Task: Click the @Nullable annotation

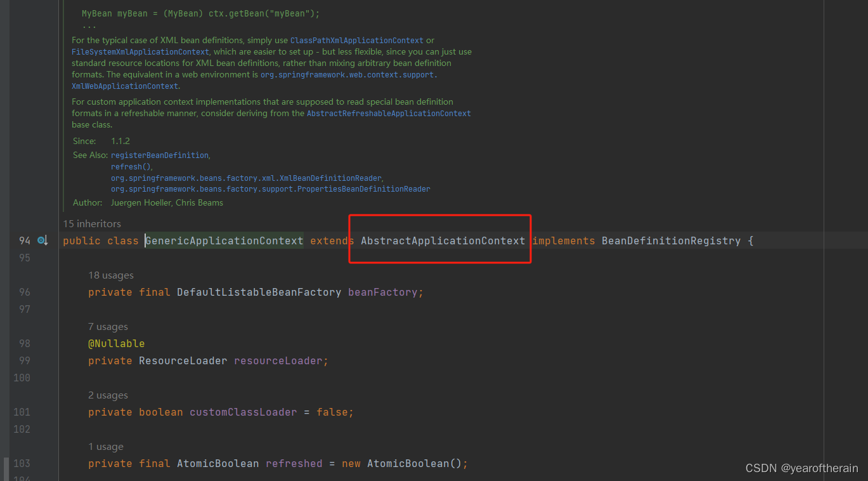Action: [x=117, y=343]
